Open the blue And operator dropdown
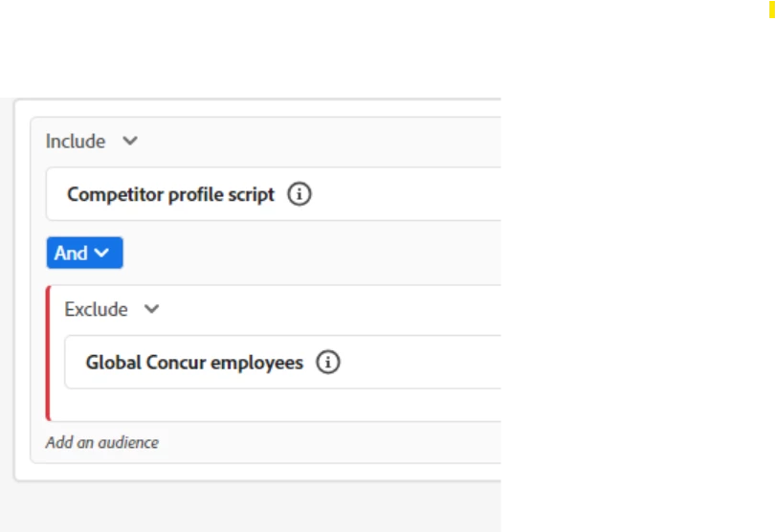Viewport: 776px width, 532px height. [84, 253]
